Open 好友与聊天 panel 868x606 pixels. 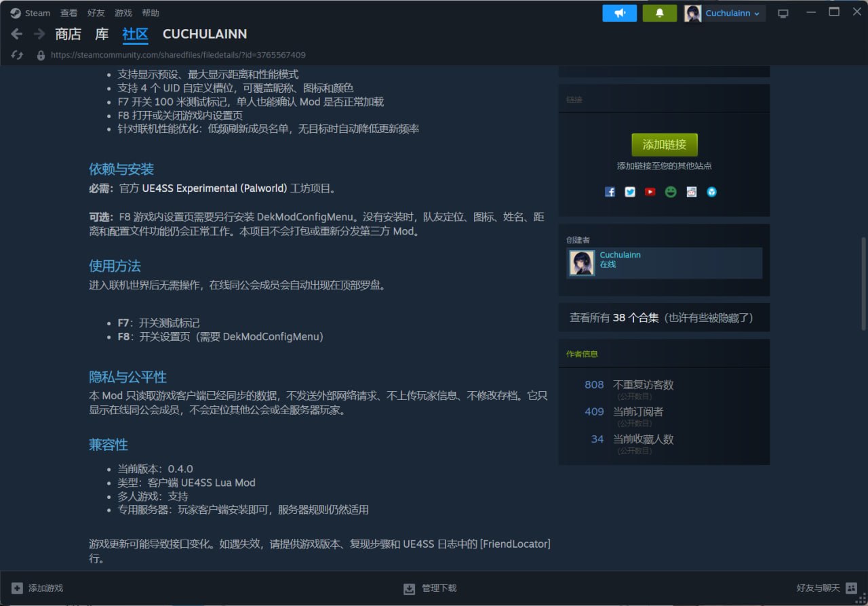tap(818, 588)
